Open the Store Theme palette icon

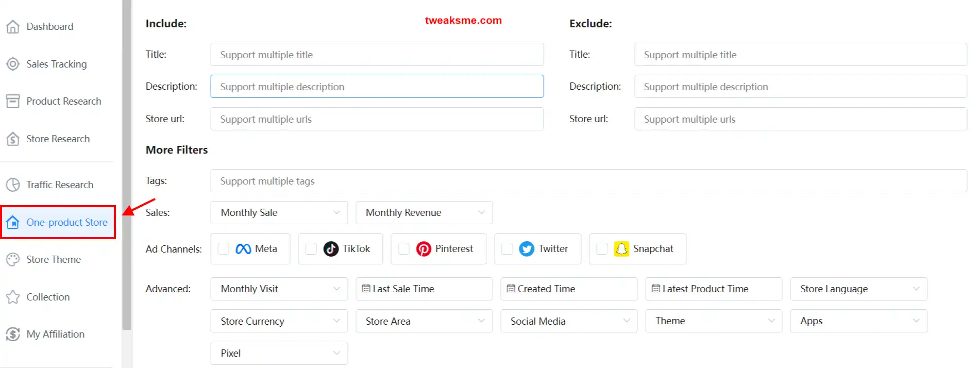pyautogui.click(x=13, y=259)
